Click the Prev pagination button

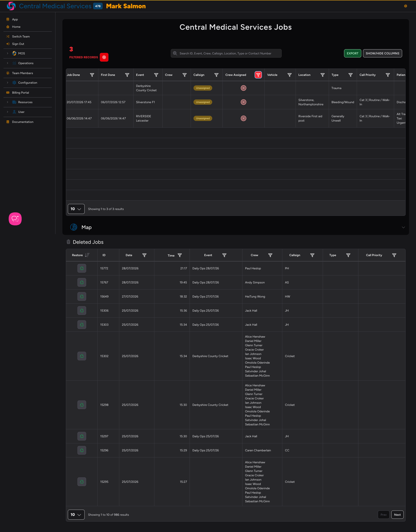tap(383, 514)
